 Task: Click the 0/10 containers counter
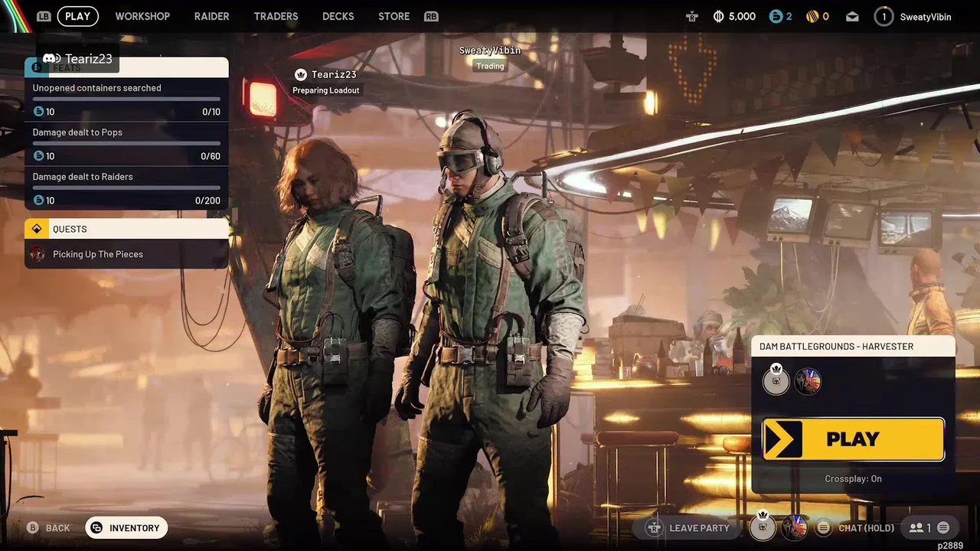(x=211, y=112)
